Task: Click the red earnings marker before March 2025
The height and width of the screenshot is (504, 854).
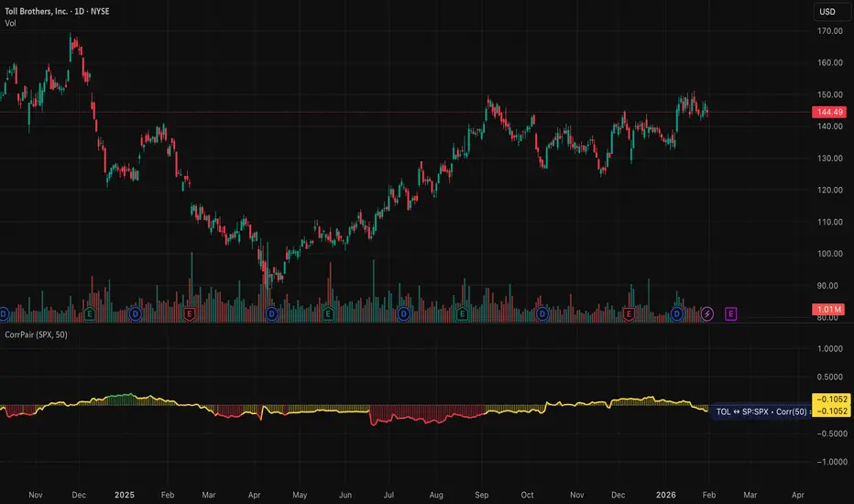Action: pos(190,313)
